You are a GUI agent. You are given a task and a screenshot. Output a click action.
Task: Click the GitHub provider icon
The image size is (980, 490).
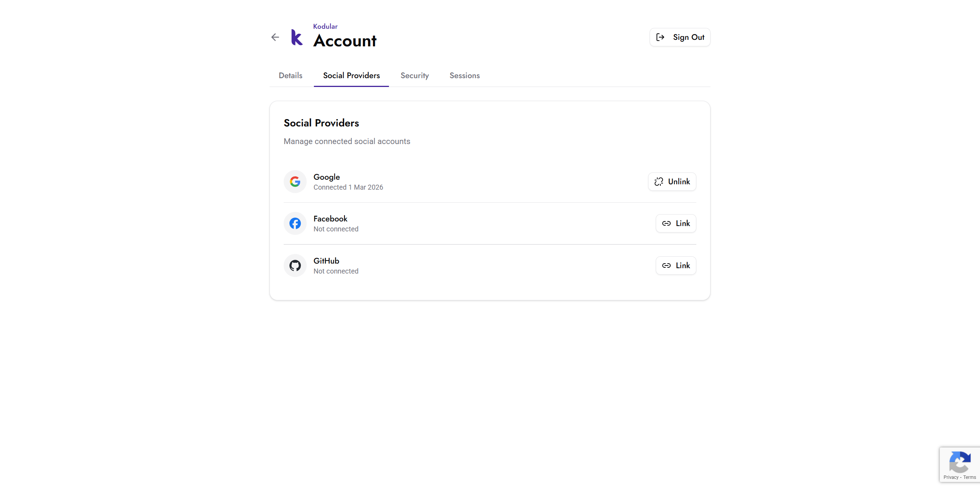point(295,265)
